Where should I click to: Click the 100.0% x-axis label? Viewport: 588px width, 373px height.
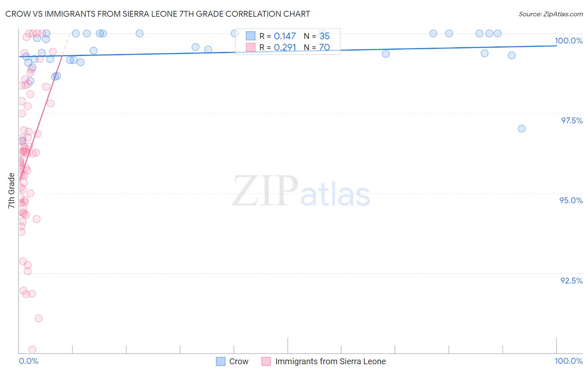tap(568, 361)
